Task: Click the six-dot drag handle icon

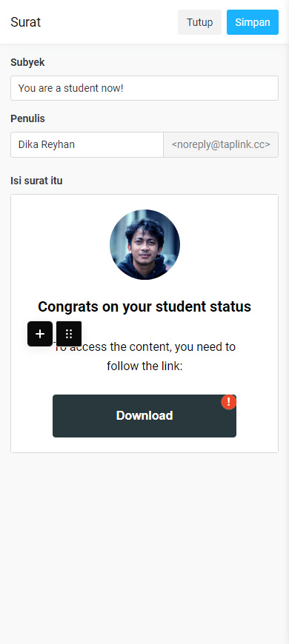Action: point(69,334)
